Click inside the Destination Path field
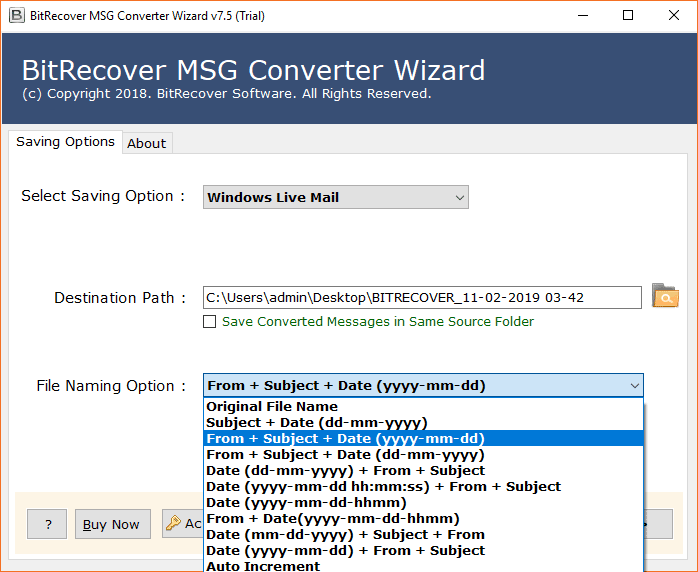698x572 pixels. coord(422,297)
